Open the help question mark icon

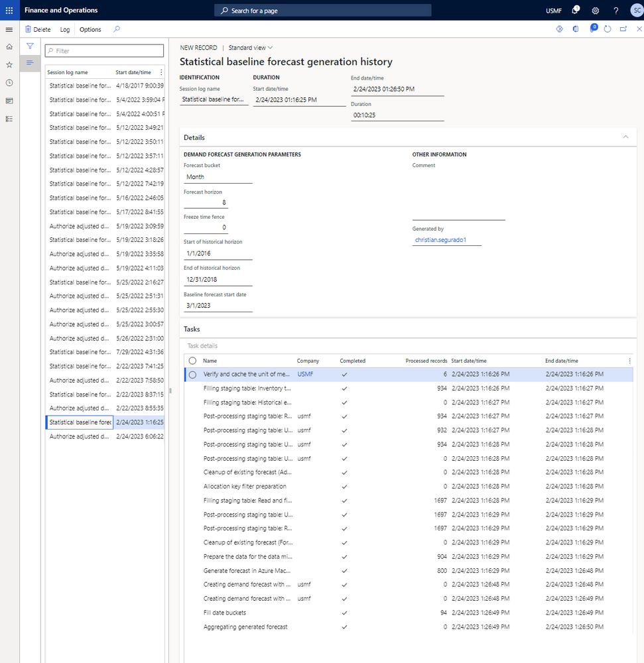click(x=615, y=11)
